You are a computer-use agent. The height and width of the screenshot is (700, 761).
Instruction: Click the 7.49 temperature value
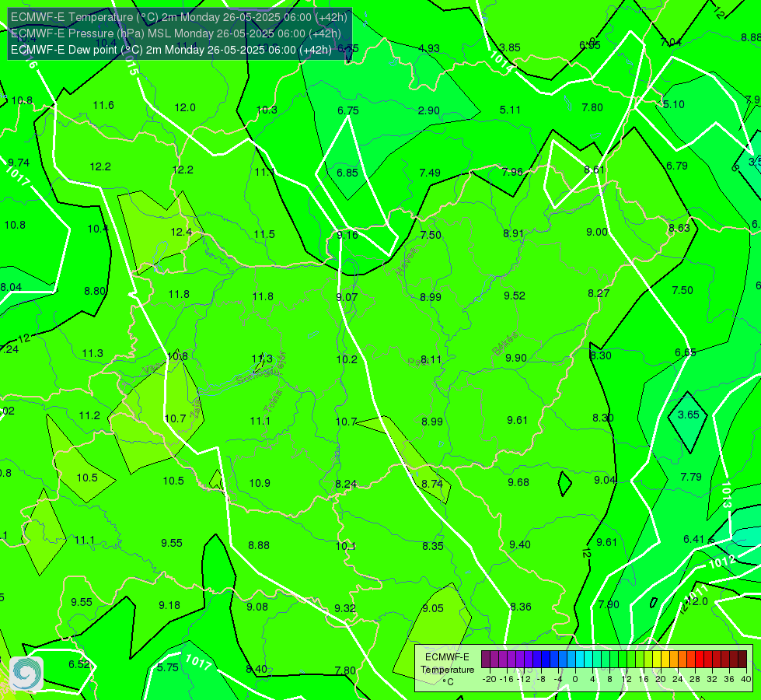click(x=430, y=173)
